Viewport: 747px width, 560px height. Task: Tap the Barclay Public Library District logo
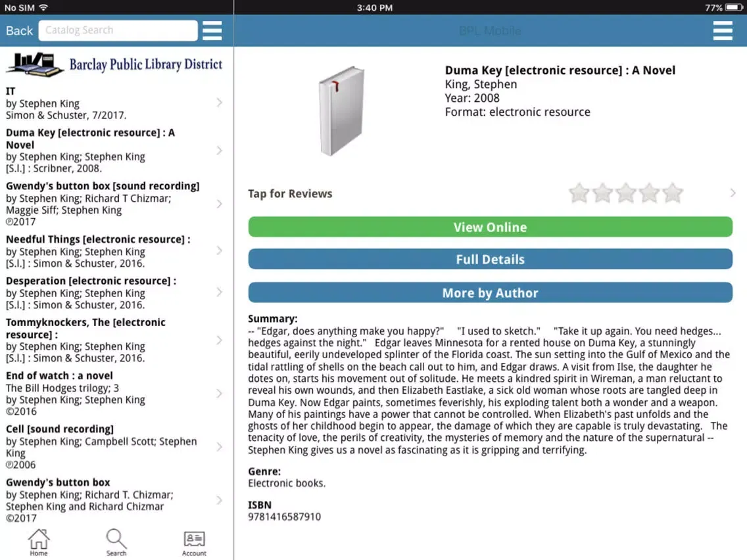click(114, 64)
